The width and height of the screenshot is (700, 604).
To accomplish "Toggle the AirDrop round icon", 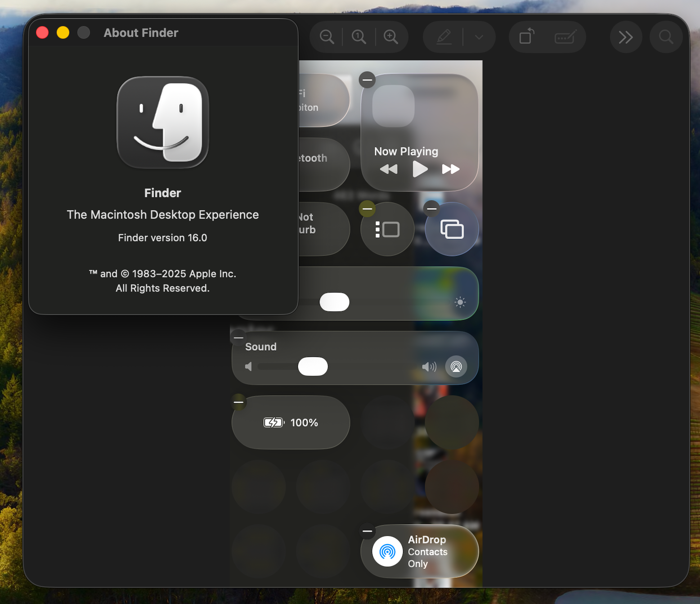I will click(x=387, y=551).
